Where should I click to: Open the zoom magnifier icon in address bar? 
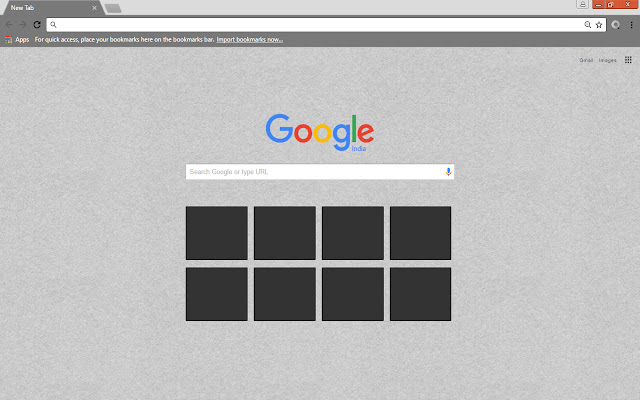tap(587, 24)
